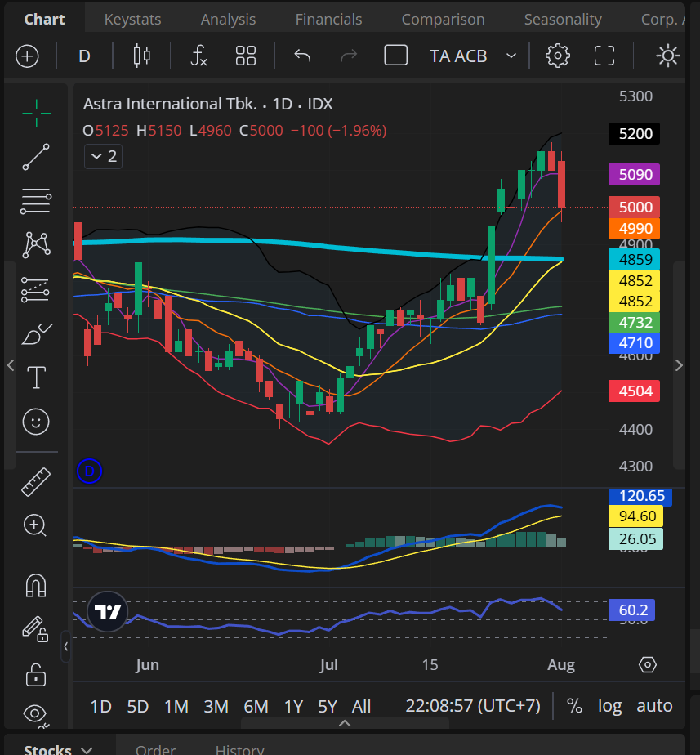Image resolution: width=700 pixels, height=755 pixels.
Task: Set the range to 5Y
Action: pos(328,706)
